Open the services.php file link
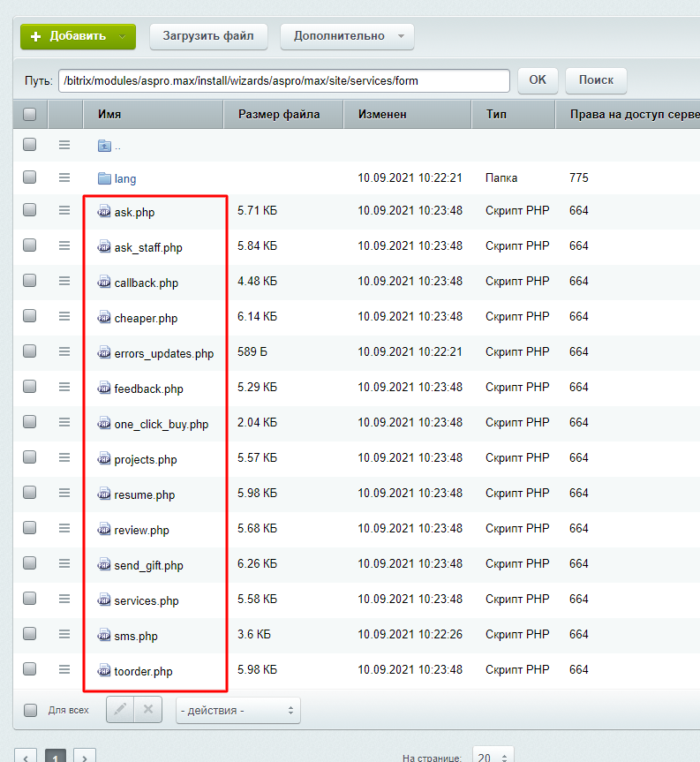 click(147, 600)
